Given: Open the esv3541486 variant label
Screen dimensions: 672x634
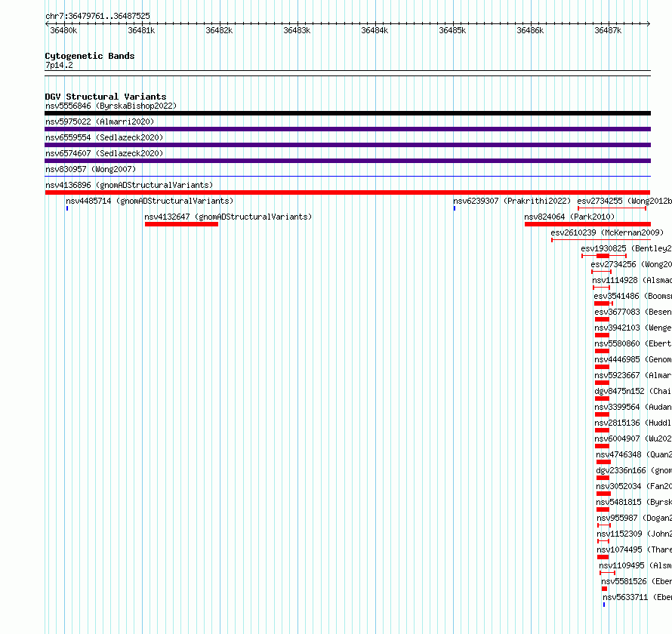Looking at the screenshot, I should pos(633,296).
